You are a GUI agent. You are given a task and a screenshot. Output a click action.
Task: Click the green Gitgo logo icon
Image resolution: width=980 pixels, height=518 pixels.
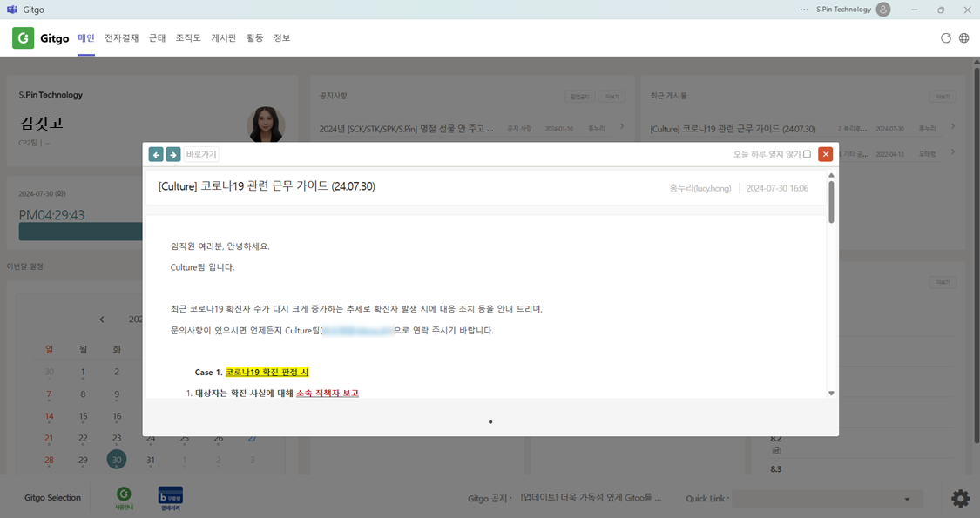point(22,37)
